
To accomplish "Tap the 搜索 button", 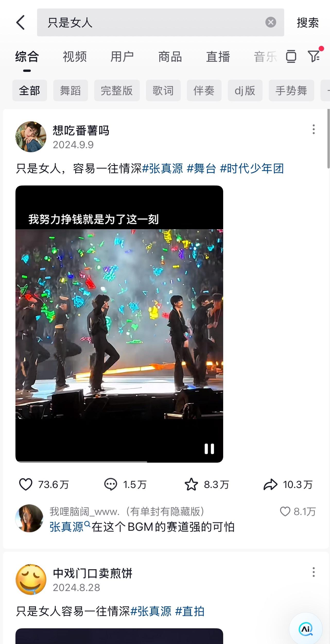I will tap(308, 23).
